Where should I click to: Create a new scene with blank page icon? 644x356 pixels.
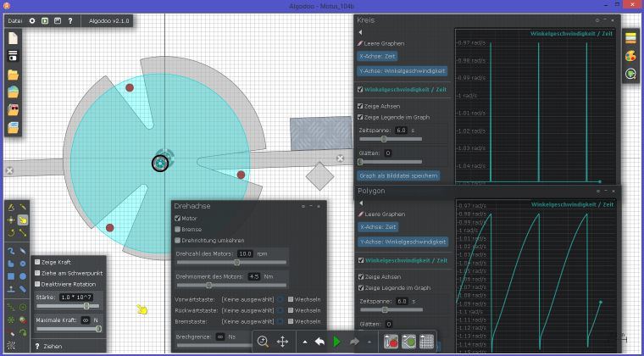(14, 38)
